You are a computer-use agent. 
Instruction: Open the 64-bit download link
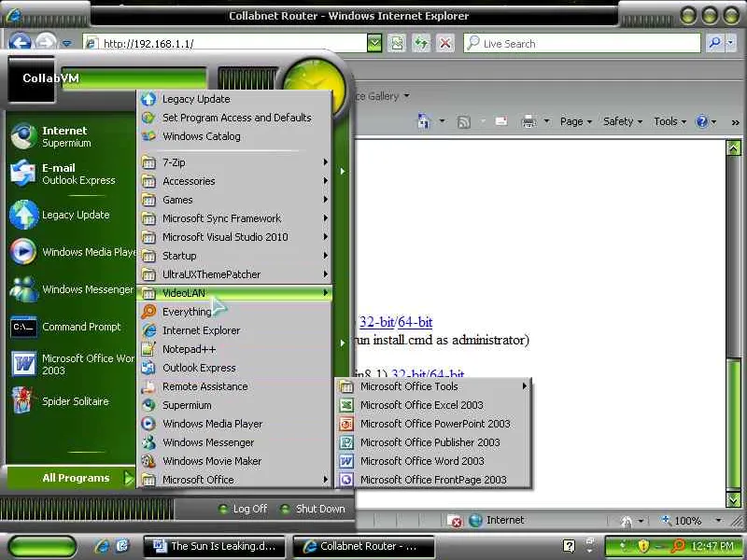(x=415, y=322)
